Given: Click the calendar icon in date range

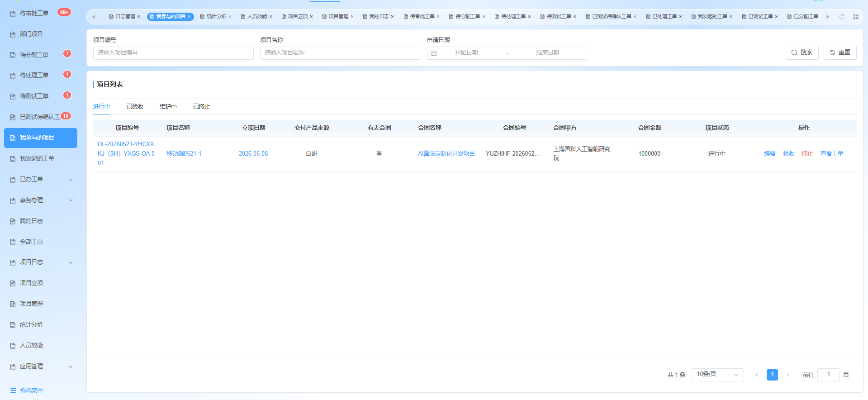Looking at the screenshot, I should (x=434, y=53).
